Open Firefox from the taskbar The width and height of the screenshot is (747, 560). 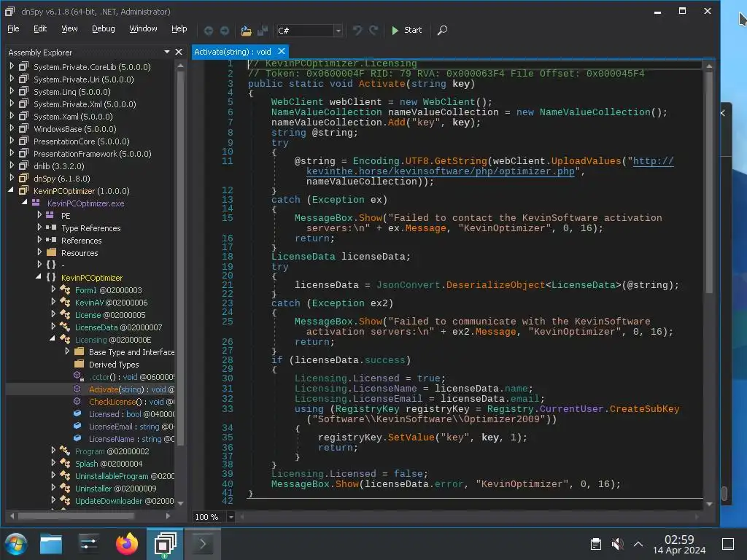(127, 544)
